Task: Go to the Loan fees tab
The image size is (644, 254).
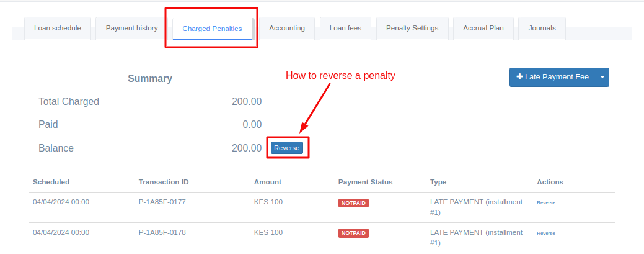Action: tap(345, 29)
